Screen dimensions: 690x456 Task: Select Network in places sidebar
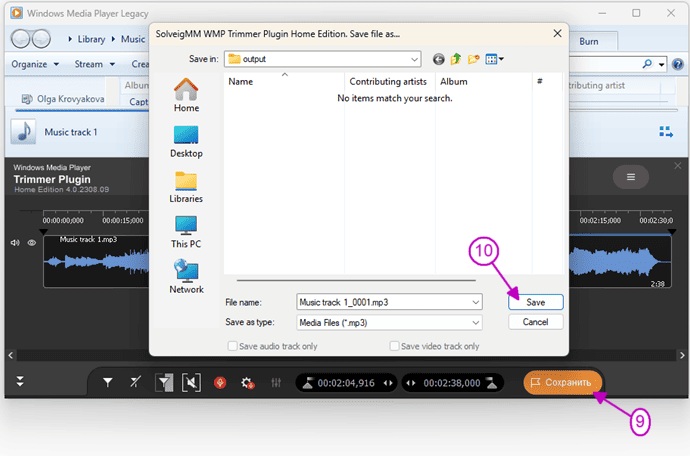point(186,276)
